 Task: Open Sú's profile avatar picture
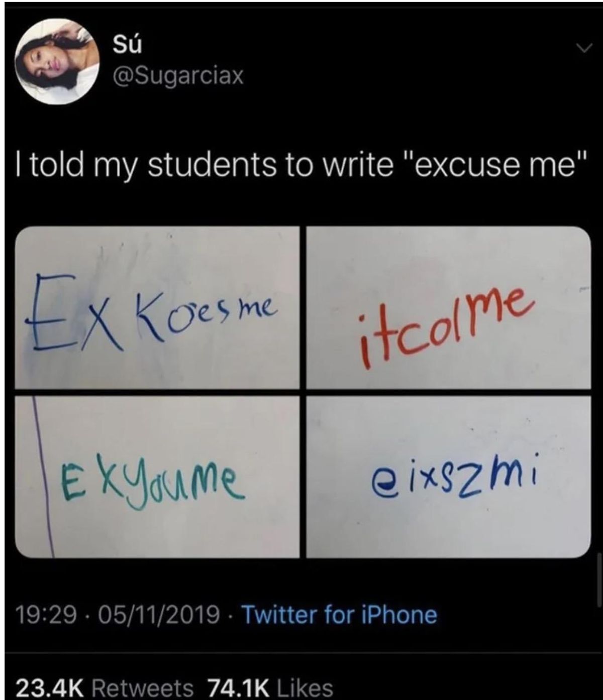pyautogui.click(x=55, y=60)
